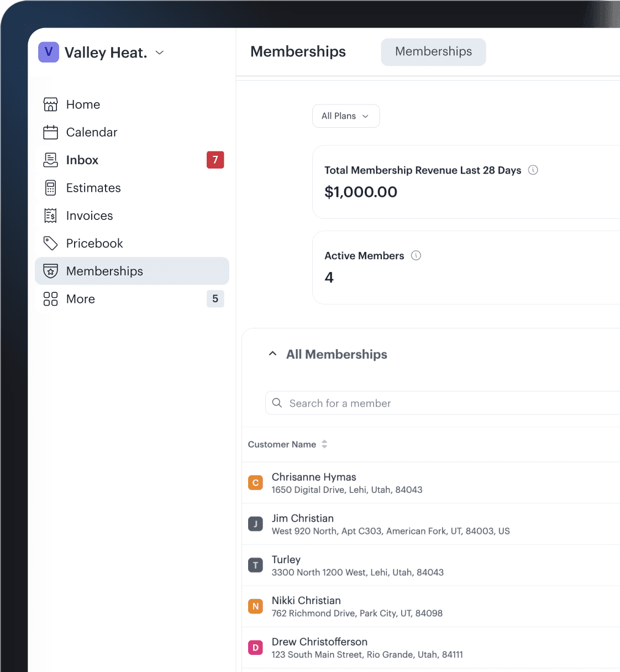Click address 123 South Main Street, Rio Grande
This screenshot has height=672, width=620.
[x=367, y=655]
